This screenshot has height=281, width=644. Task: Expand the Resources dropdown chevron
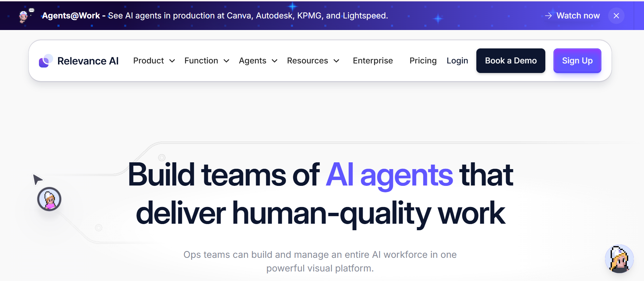336,61
